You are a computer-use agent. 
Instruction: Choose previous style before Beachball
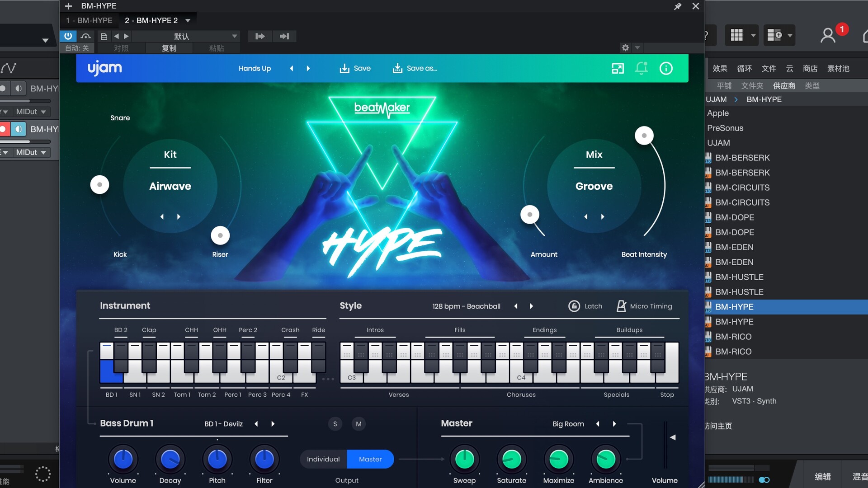(x=516, y=306)
